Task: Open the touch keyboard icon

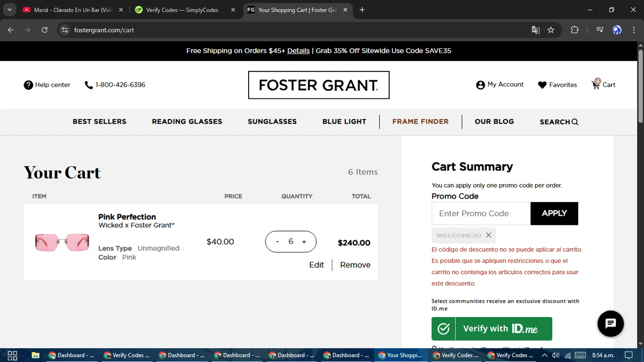Action: click(580, 355)
